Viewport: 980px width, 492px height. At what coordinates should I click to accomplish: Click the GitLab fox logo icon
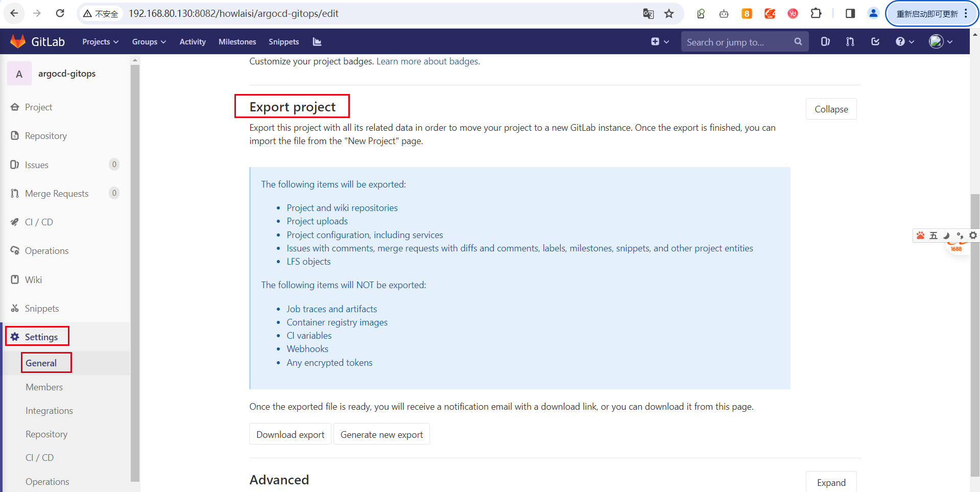click(x=18, y=41)
